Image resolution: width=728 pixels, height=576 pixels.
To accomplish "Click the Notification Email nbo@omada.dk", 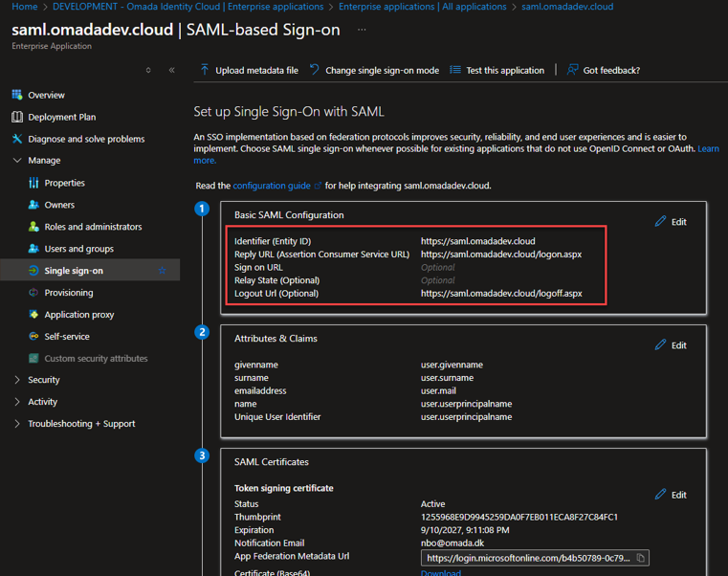I will [x=452, y=543].
